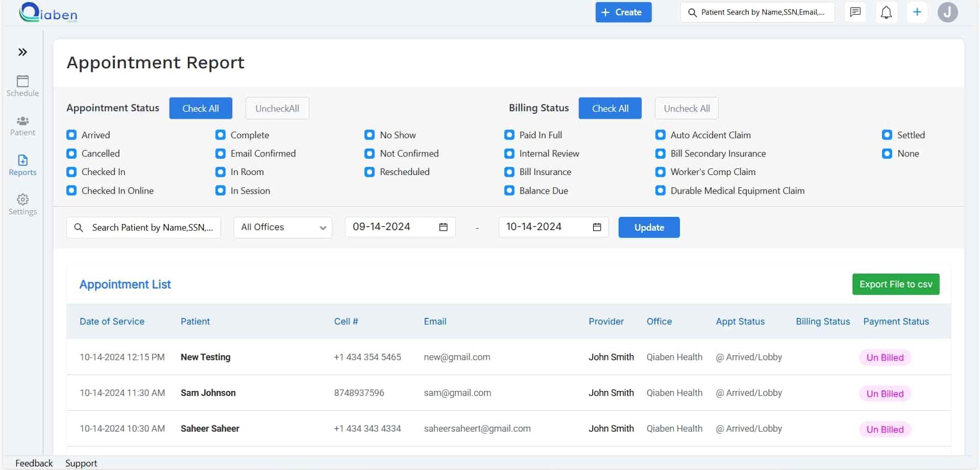
Task: Toggle the No Show checkbox
Action: click(370, 135)
